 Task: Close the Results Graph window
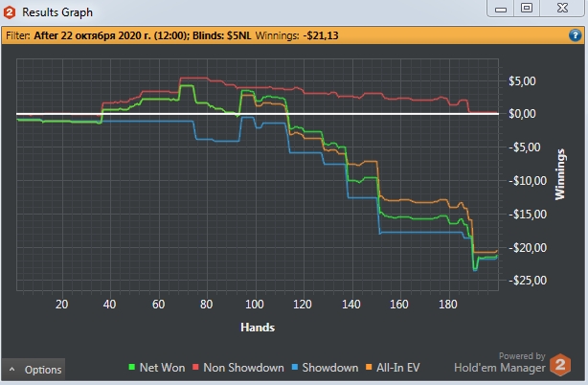point(562,8)
